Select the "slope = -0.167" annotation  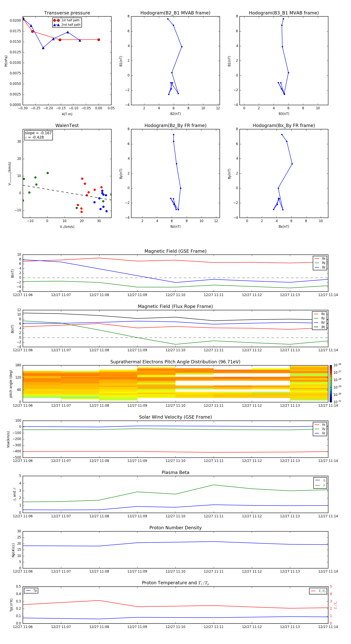click(38, 133)
